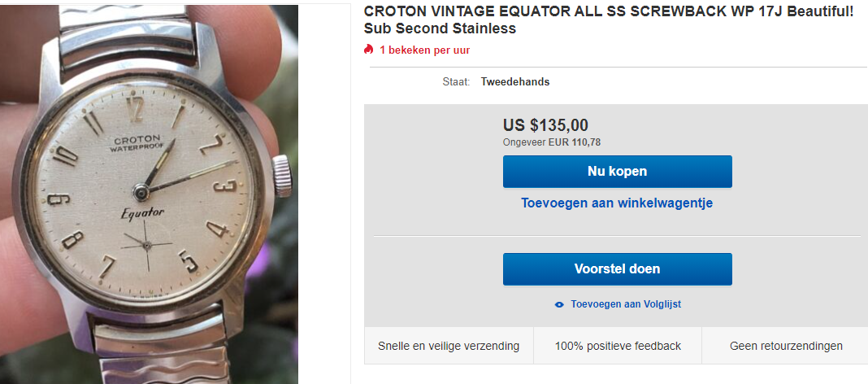Click the Toevoegen aan Volglijst link
The height and width of the screenshot is (384, 868).
point(626,304)
